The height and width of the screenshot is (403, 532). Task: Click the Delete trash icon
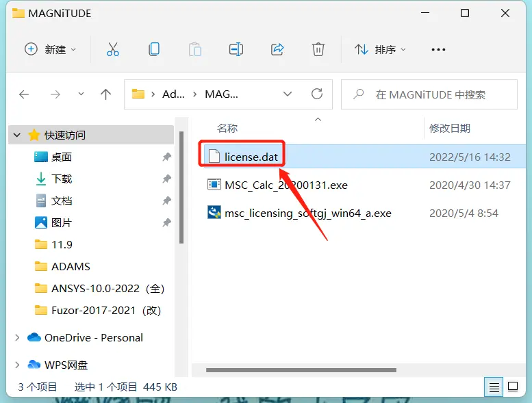pyautogui.click(x=318, y=49)
